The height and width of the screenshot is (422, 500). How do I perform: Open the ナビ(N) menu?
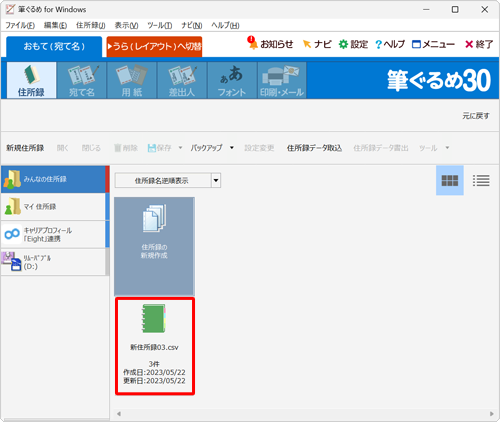point(192,25)
